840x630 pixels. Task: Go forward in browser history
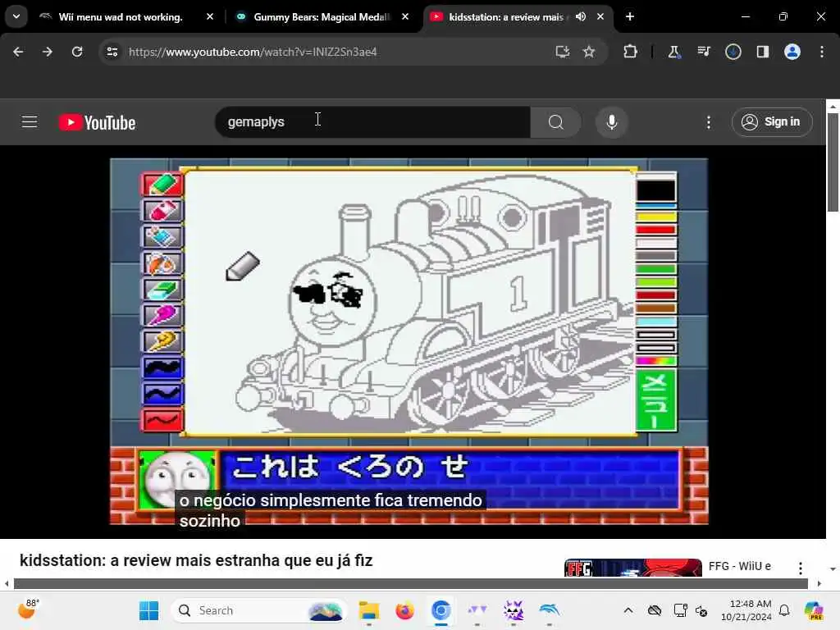(x=47, y=52)
